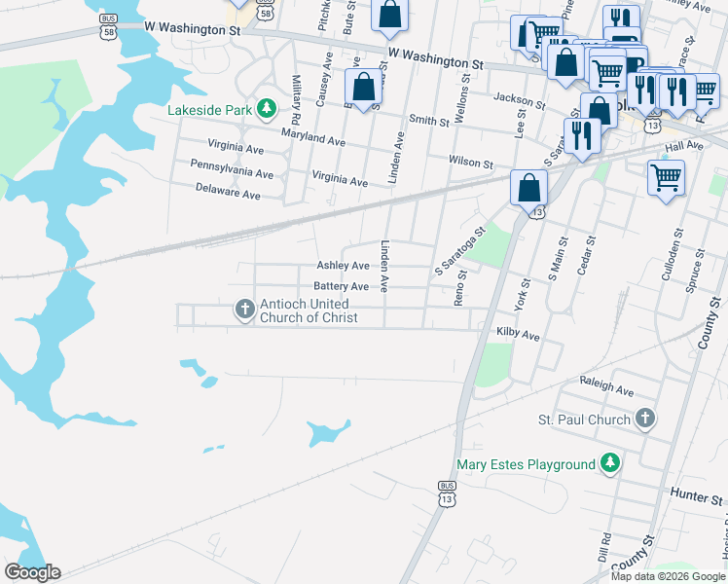728x584 pixels.
Task: Select the Kilby Ave street label
Action: 518,334
